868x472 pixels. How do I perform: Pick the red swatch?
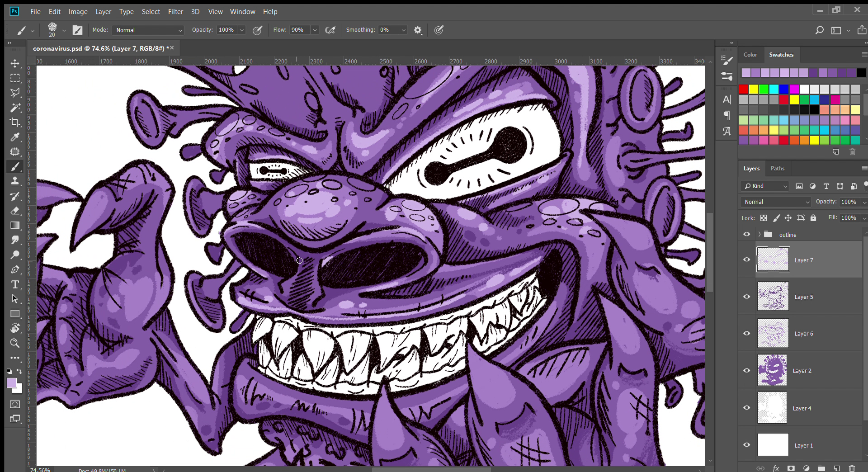tap(743, 89)
